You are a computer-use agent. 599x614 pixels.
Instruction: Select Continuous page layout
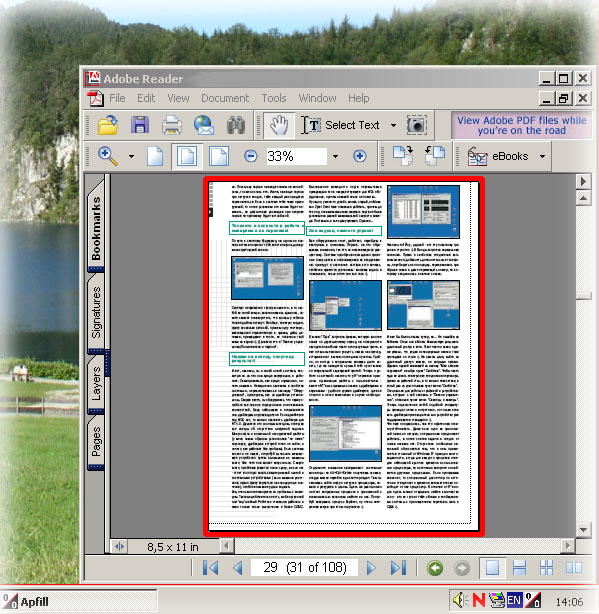point(519,567)
